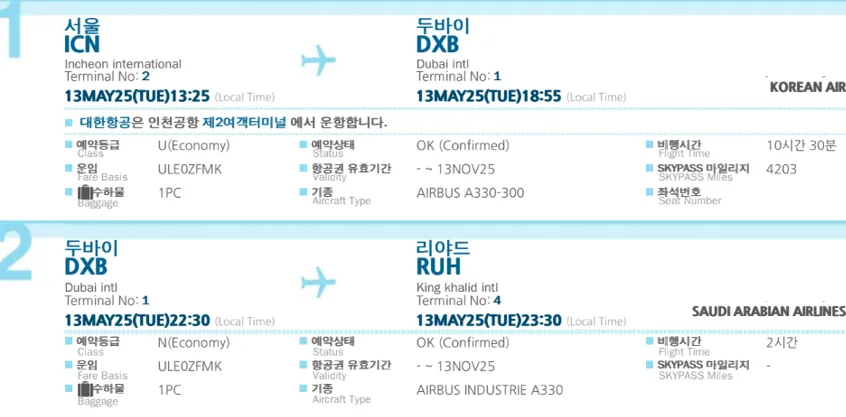Viewport: 846px width, 417px height.
Task: Click the large segment number 1 graphic
Action: (11, 28)
